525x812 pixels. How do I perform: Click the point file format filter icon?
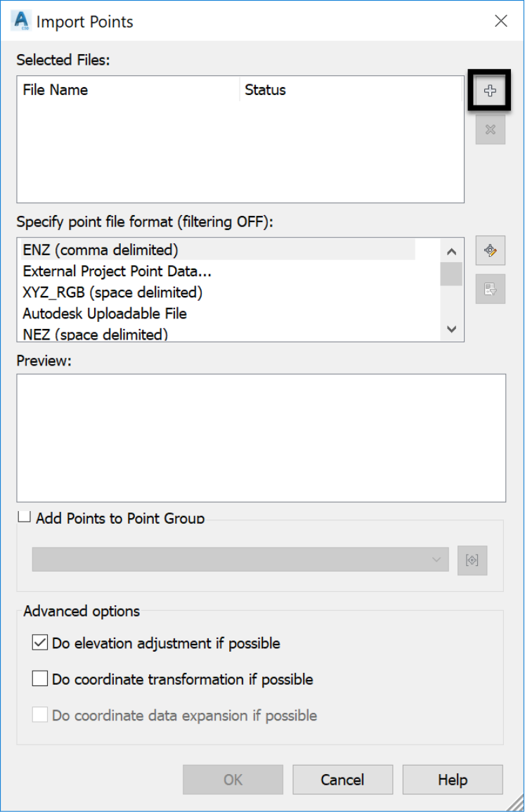pos(491,289)
